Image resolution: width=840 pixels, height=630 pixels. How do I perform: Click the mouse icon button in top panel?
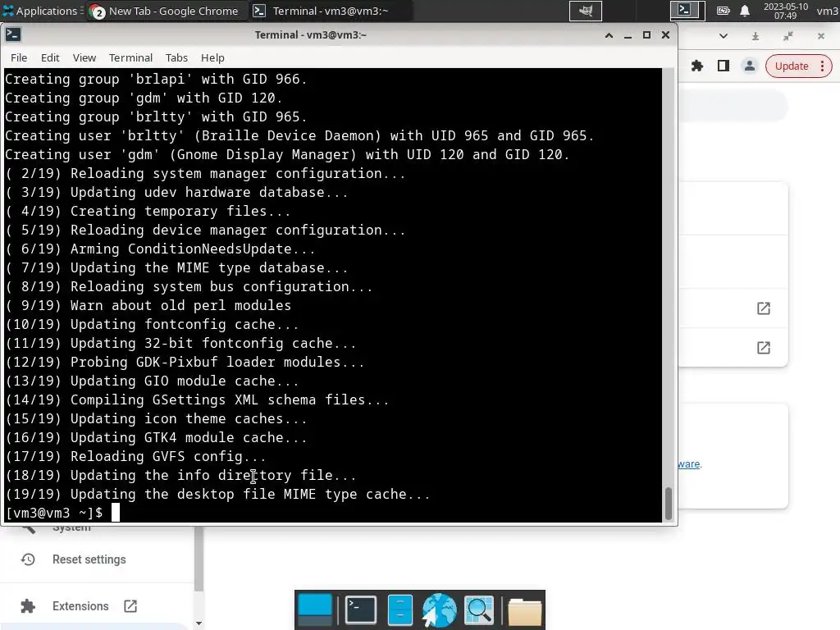585,11
